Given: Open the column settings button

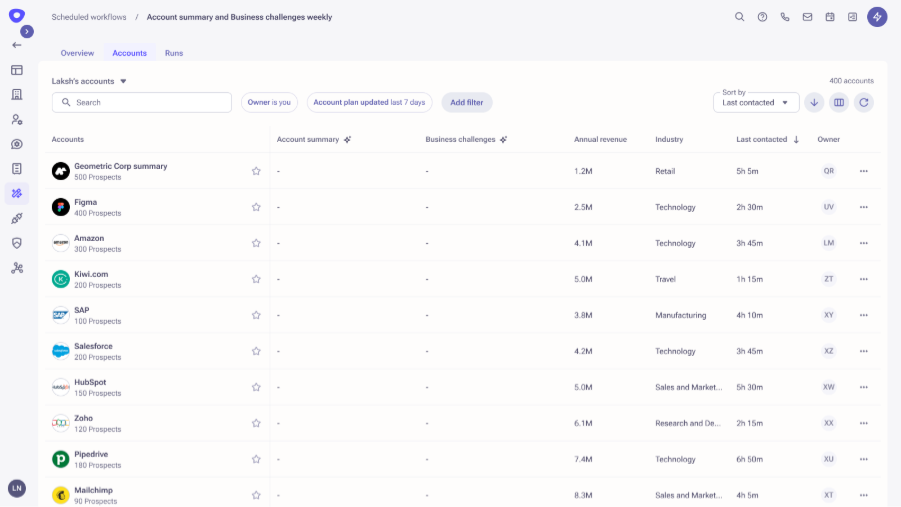Looking at the screenshot, I should pos(839,102).
